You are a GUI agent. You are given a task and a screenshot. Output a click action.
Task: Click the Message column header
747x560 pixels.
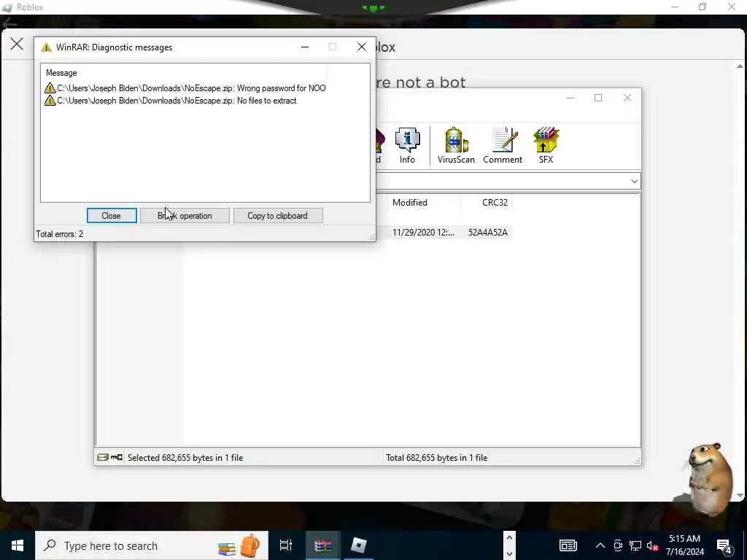61,73
